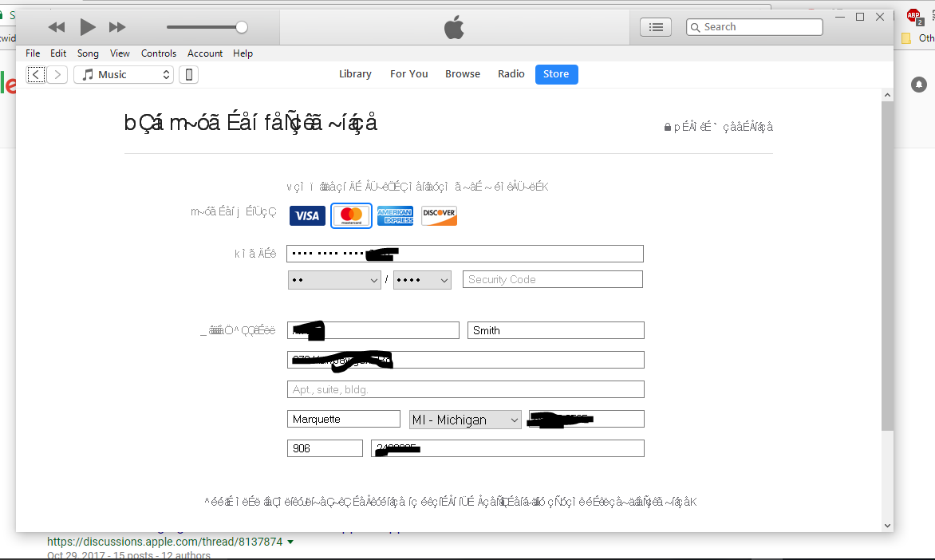Click the scroll up arrow
This screenshot has width=935, height=560.
click(x=887, y=95)
